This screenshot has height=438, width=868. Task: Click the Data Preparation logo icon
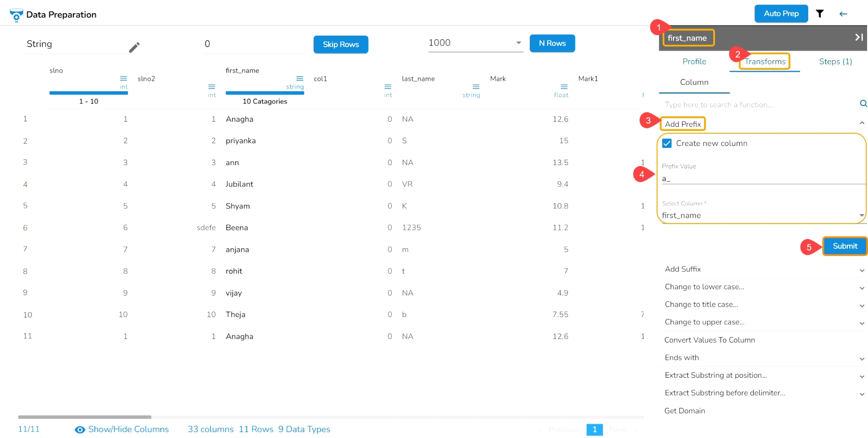(16, 15)
